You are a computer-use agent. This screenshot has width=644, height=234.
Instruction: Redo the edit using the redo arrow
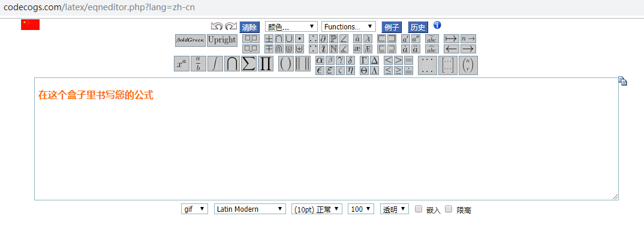coord(231,26)
